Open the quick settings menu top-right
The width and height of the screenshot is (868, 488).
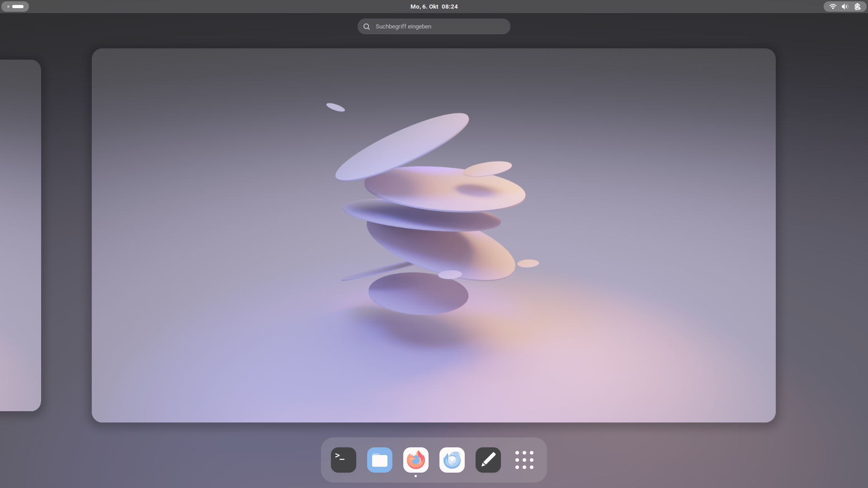pyautogui.click(x=845, y=6)
